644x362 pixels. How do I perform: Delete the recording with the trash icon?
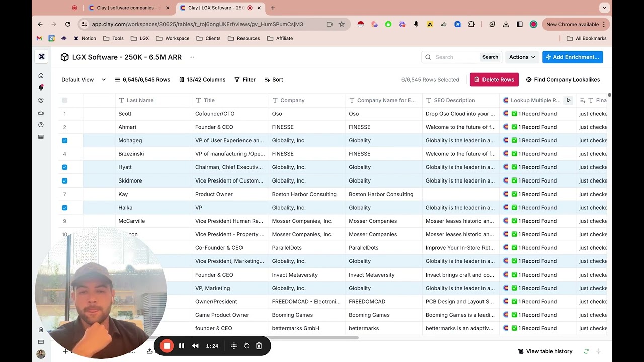259,346
